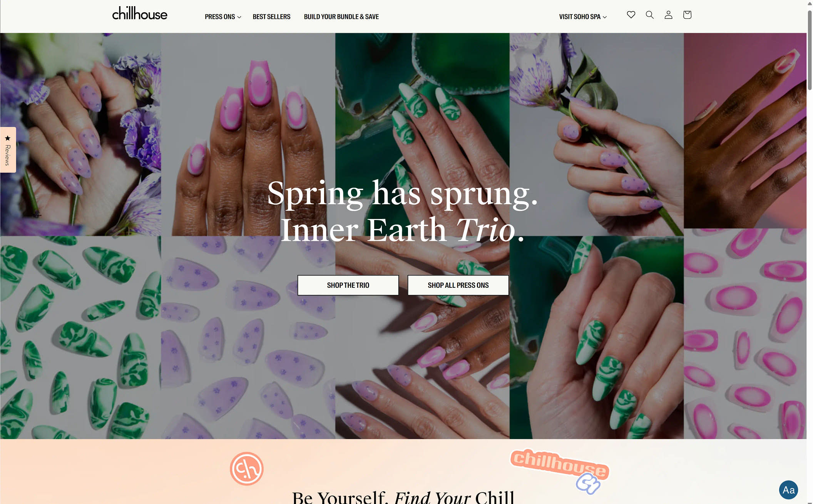The width and height of the screenshot is (813, 504).
Task: Open search with the magnifier icon
Action: [x=649, y=15]
